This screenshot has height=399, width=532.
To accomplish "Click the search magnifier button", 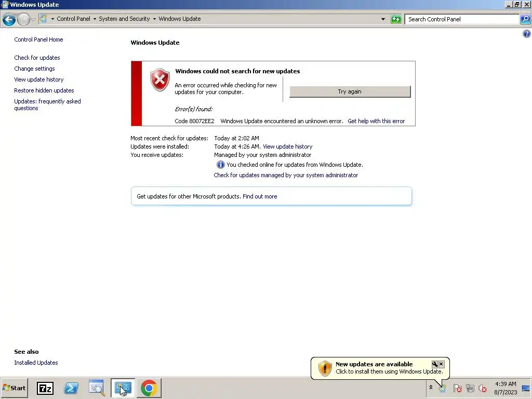I will (525, 19).
